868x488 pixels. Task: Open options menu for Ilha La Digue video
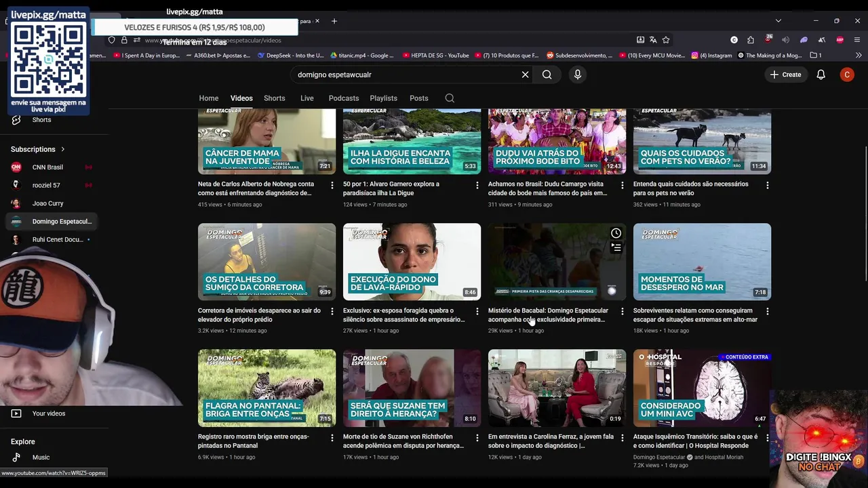pyautogui.click(x=477, y=185)
